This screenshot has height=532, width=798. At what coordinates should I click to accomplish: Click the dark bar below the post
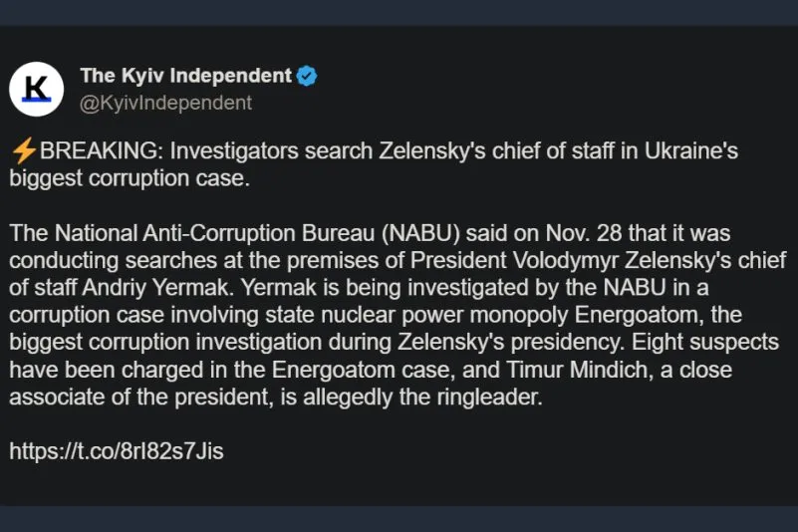coord(399,519)
